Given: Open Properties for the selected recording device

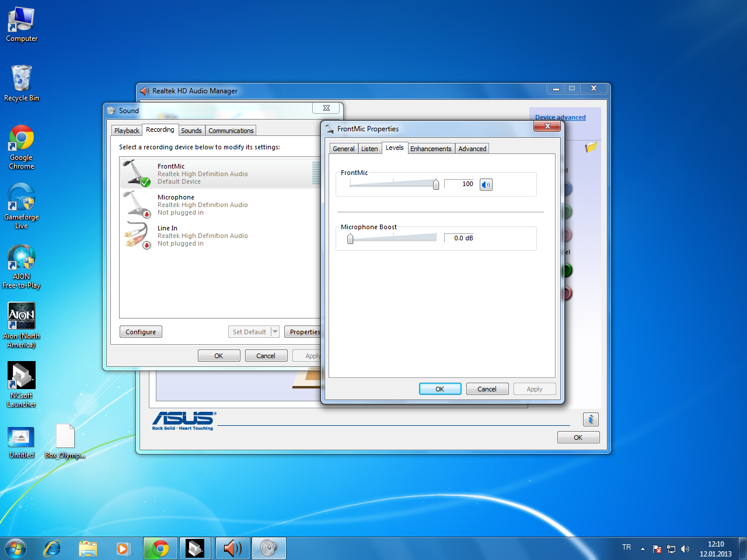Looking at the screenshot, I should point(303,332).
